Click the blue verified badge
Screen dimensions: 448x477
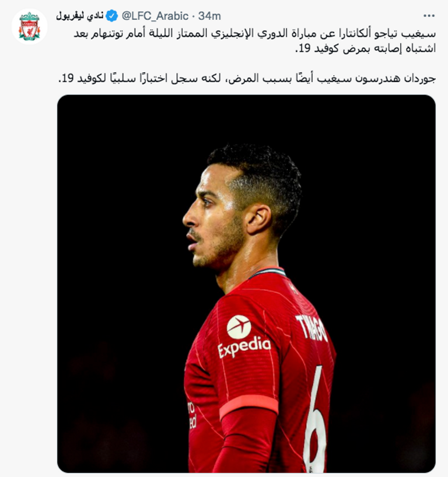pyautogui.click(x=111, y=16)
